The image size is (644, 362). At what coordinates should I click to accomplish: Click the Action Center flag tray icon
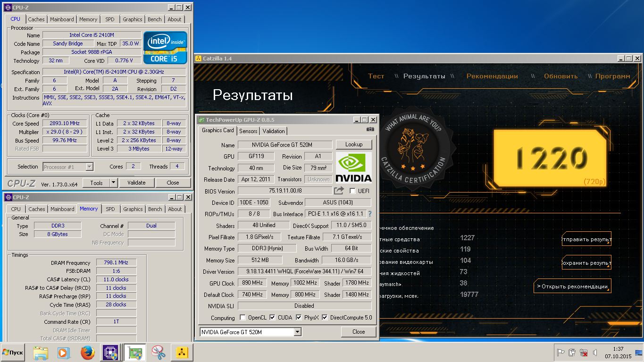[x=561, y=352]
